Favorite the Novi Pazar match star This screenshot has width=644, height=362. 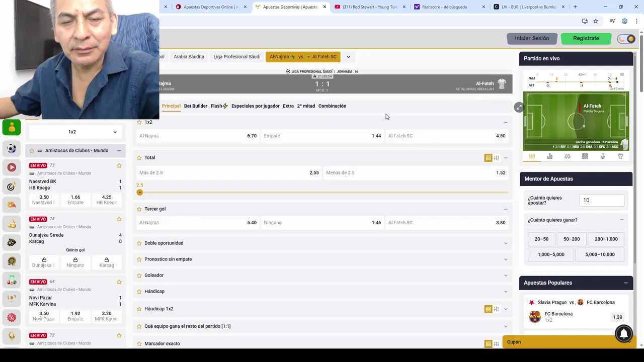pos(119,282)
